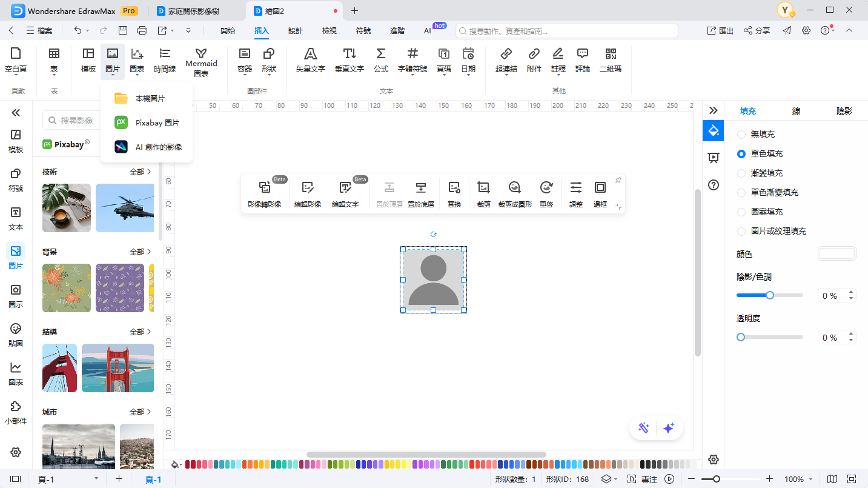This screenshot has width=868, height=488.
Task: Choose Pixabay 圖片 from the dropdown menu
Action: pos(157,122)
